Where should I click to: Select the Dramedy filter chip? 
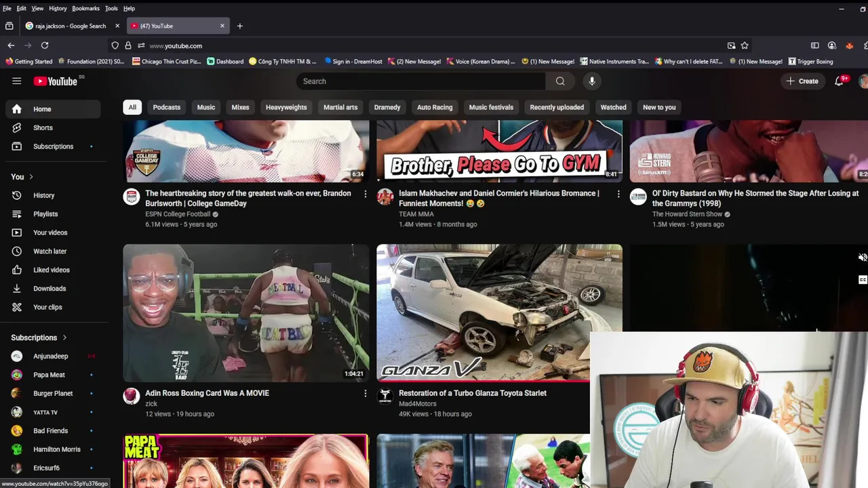coord(387,107)
